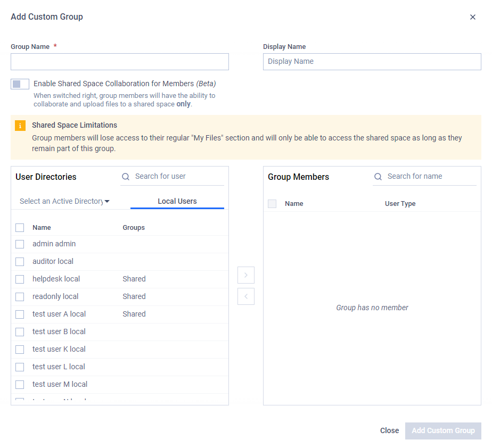Viewport: 492px width, 448px height.
Task: Click the Group has no member message
Action: [x=372, y=308]
